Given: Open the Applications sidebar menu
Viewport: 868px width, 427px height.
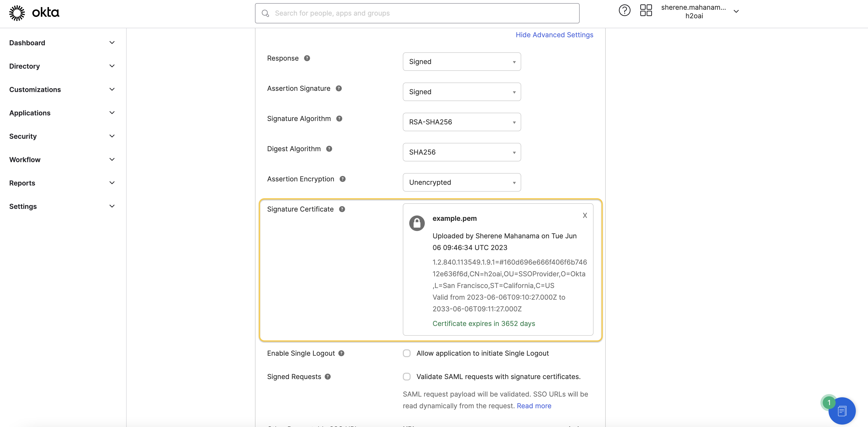Looking at the screenshot, I should click(x=63, y=113).
